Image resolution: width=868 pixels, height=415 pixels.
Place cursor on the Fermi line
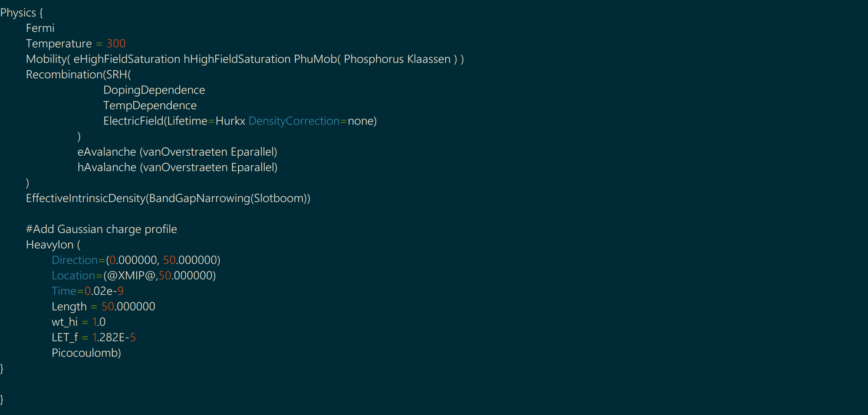[40, 28]
